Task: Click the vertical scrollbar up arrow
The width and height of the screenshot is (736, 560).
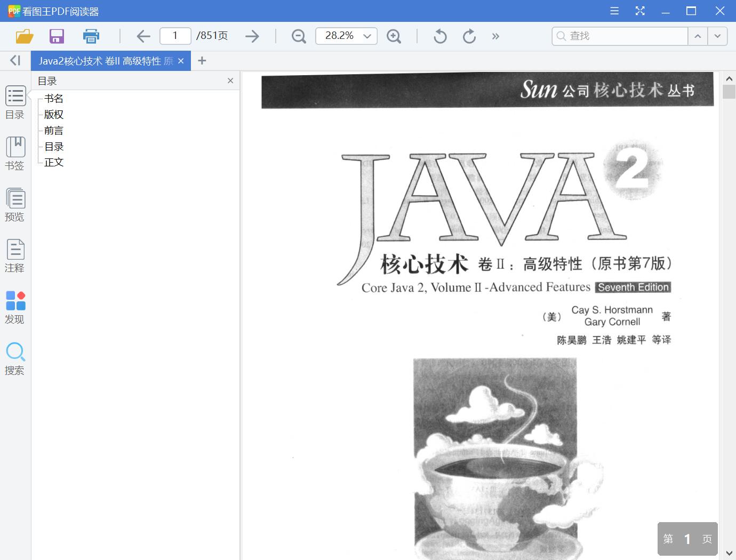Action: coord(729,78)
